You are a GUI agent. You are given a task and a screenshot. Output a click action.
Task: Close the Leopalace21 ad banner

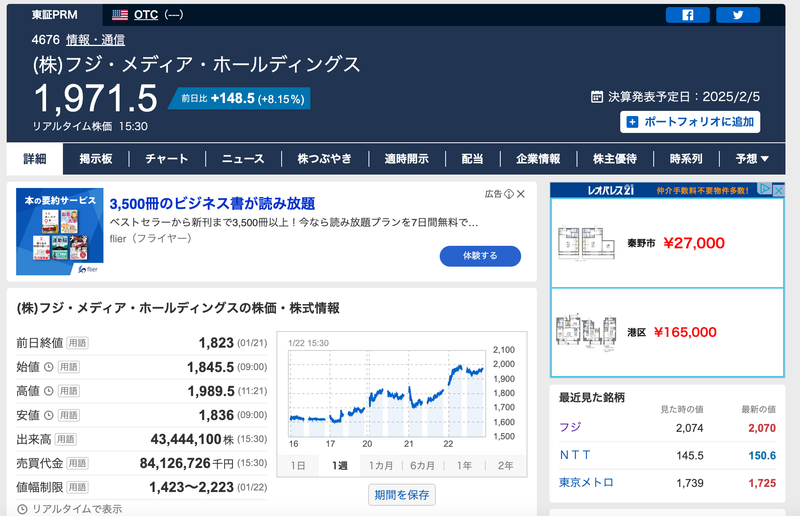(779, 190)
